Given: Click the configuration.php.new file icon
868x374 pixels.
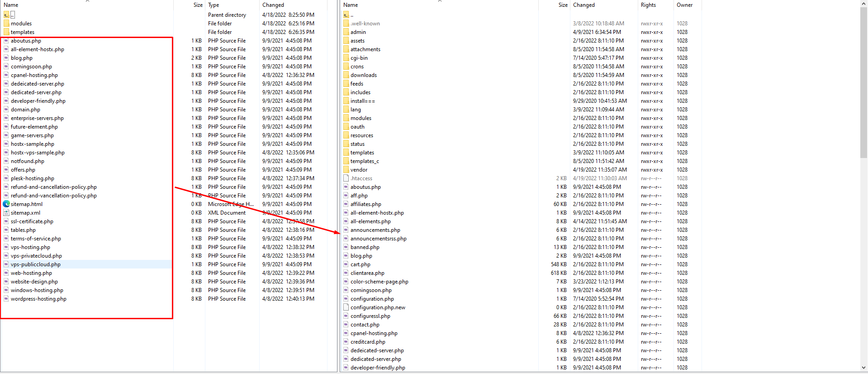Looking at the screenshot, I should pyautogui.click(x=346, y=307).
